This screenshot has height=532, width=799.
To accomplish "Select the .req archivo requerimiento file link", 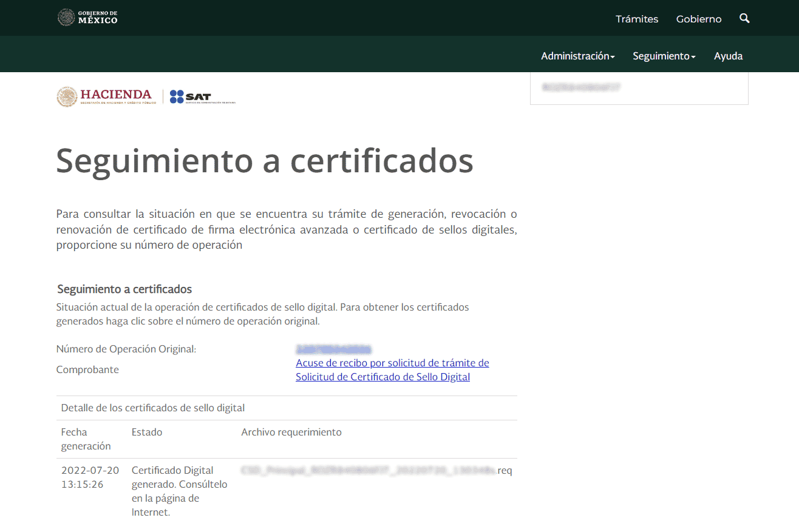I will 376,470.
